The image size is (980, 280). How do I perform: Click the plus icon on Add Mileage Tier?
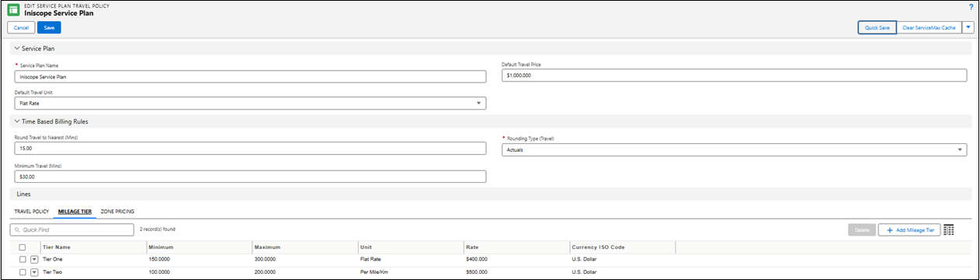(x=889, y=230)
